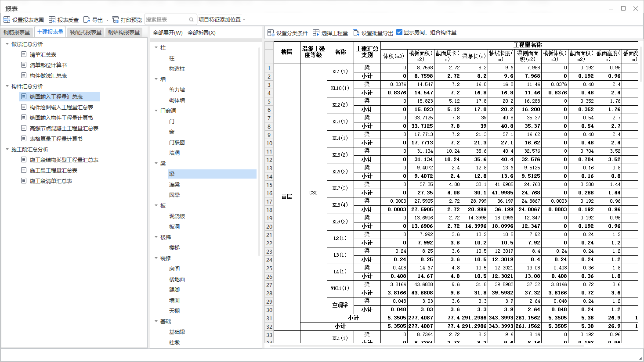Image resolution: width=644 pixels, height=362 pixels.
Task: Select 剪力墙 in category tree
Action: [x=177, y=90]
